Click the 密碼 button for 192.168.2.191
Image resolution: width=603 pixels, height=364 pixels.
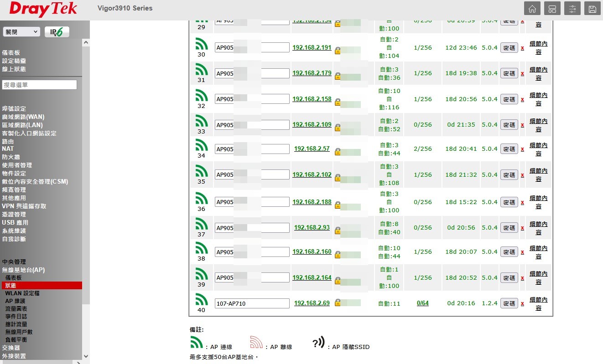pos(509,47)
